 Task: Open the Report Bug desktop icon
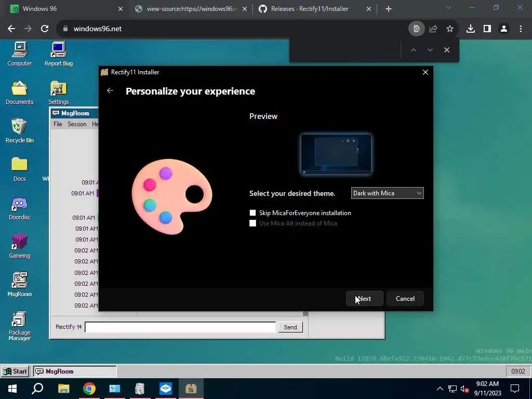coord(58,54)
